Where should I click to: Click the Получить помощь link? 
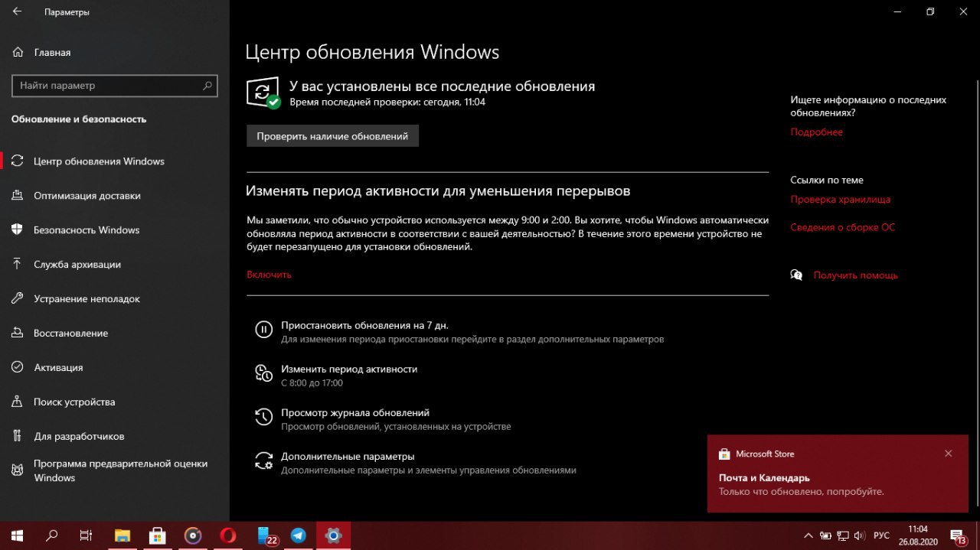[x=855, y=275]
